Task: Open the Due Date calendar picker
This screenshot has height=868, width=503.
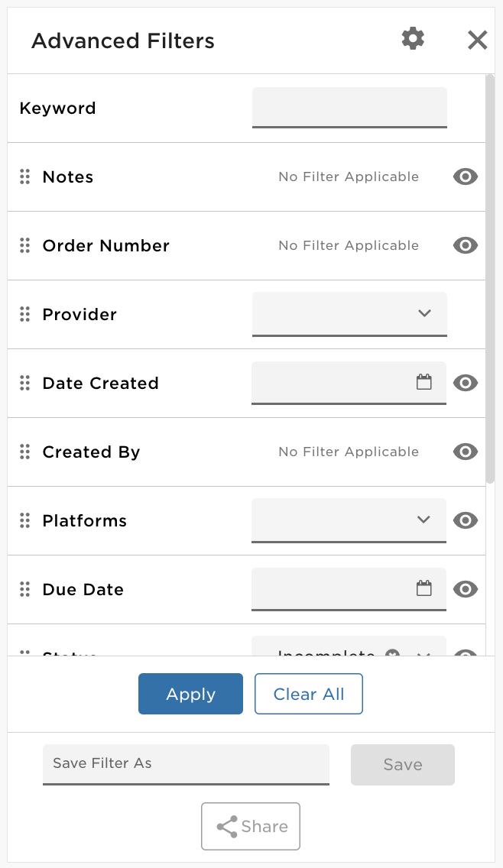Action: [423, 588]
